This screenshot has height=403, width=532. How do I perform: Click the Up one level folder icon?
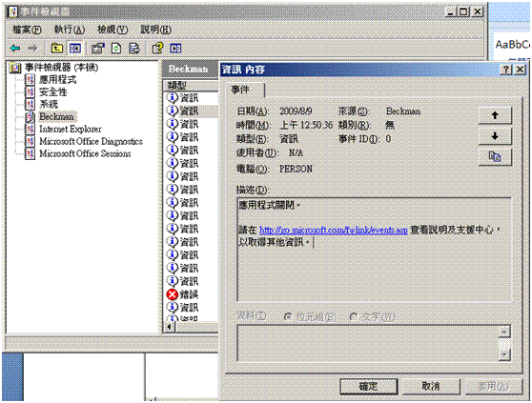pos(56,49)
